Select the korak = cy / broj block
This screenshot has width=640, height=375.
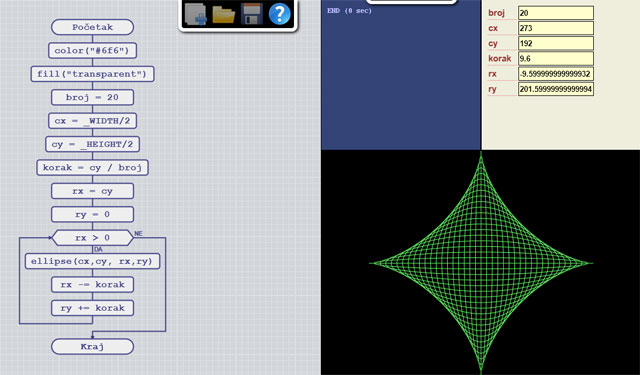[92, 168]
